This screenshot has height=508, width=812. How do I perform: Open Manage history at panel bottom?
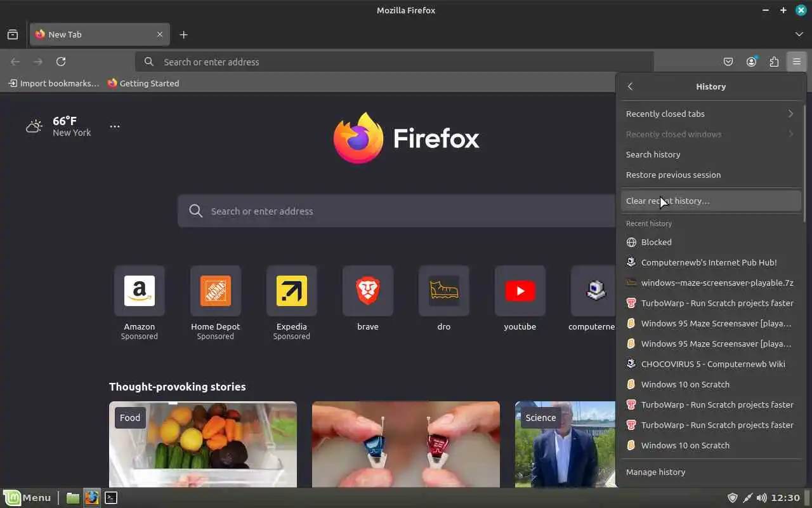click(x=710, y=472)
